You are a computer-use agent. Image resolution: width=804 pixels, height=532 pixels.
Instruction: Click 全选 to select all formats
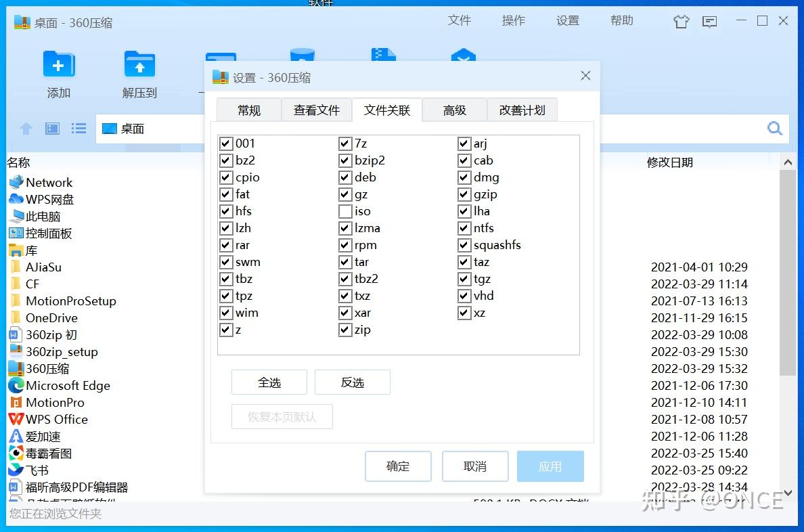[269, 382]
